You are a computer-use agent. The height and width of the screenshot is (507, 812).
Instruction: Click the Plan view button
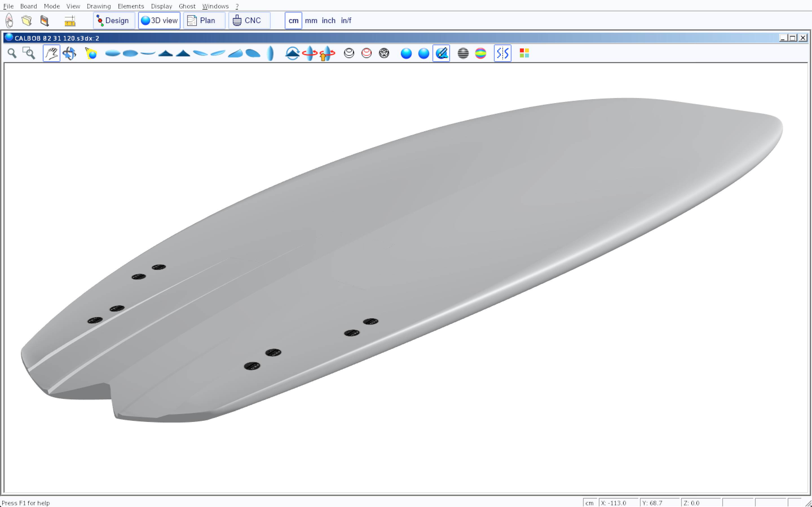tap(204, 21)
